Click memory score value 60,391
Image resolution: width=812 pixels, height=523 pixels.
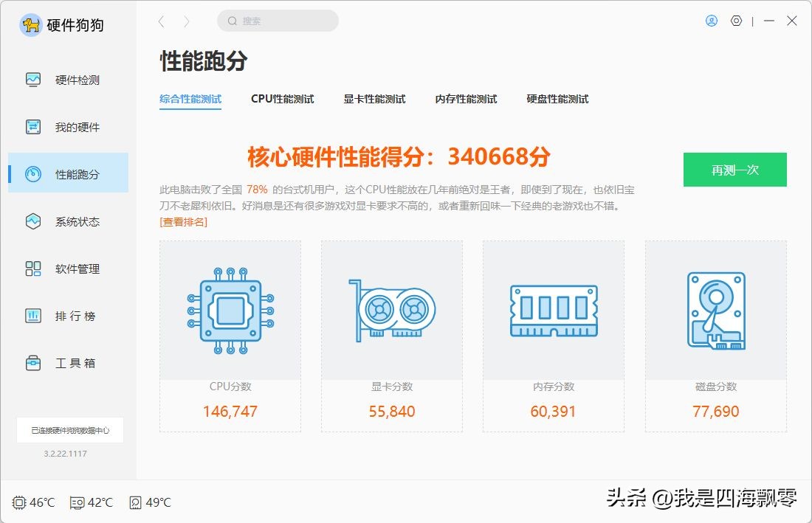point(553,412)
